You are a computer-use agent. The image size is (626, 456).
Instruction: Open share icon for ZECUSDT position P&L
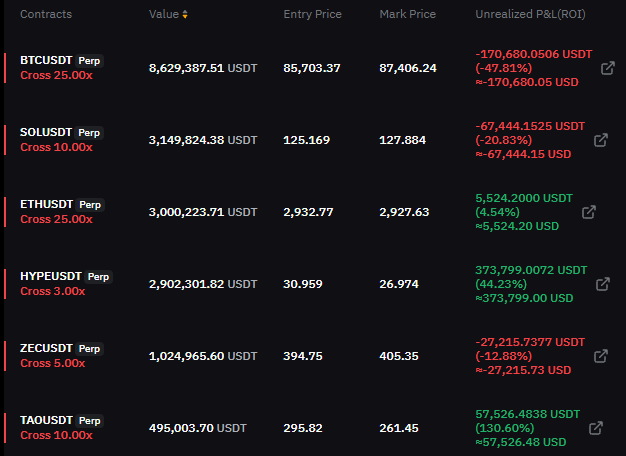click(601, 356)
